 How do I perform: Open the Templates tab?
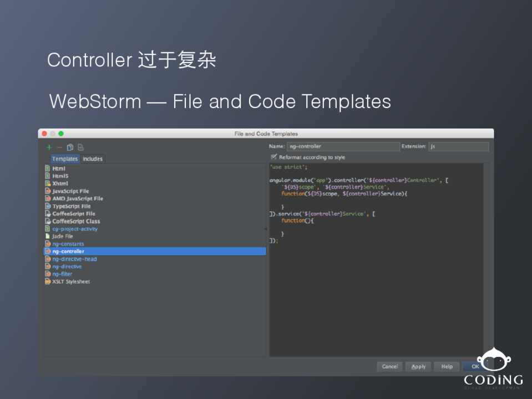[x=65, y=159]
